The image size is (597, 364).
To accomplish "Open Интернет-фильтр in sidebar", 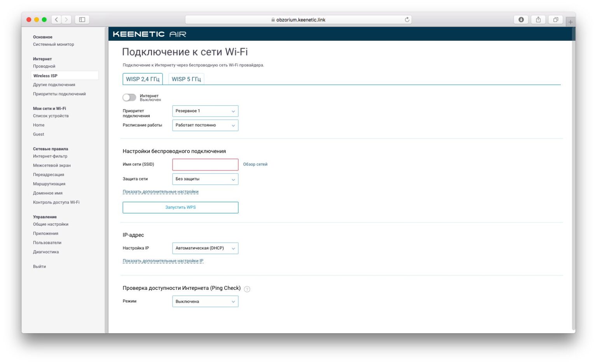I will tap(50, 156).
